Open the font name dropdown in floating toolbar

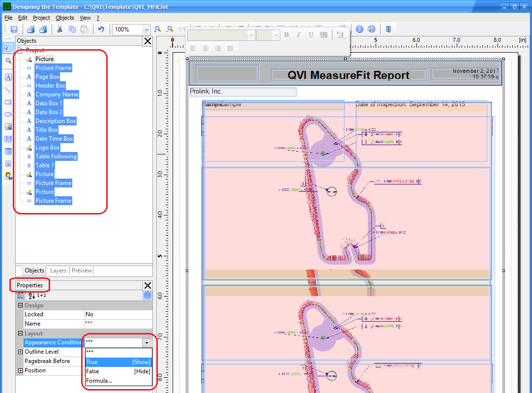click(x=251, y=35)
